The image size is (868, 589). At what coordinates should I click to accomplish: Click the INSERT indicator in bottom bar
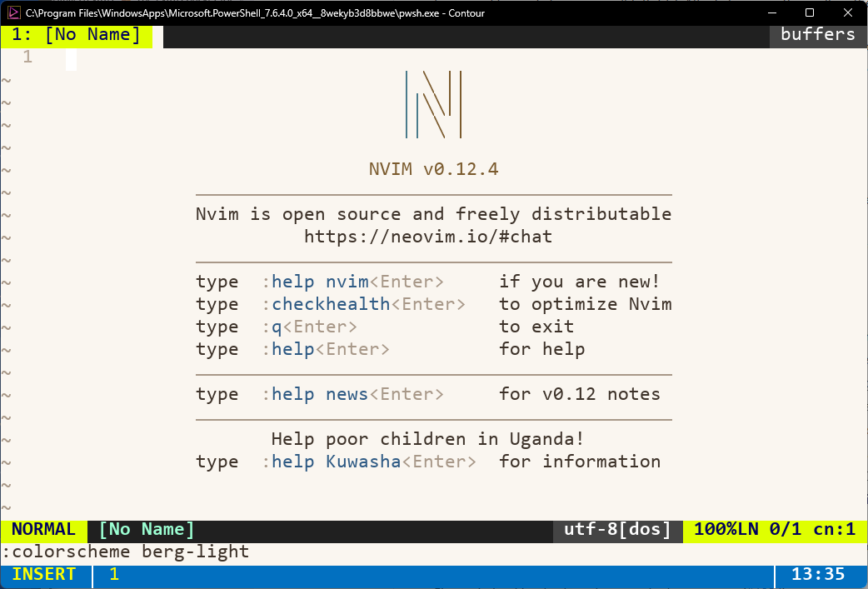click(x=44, y=575)
